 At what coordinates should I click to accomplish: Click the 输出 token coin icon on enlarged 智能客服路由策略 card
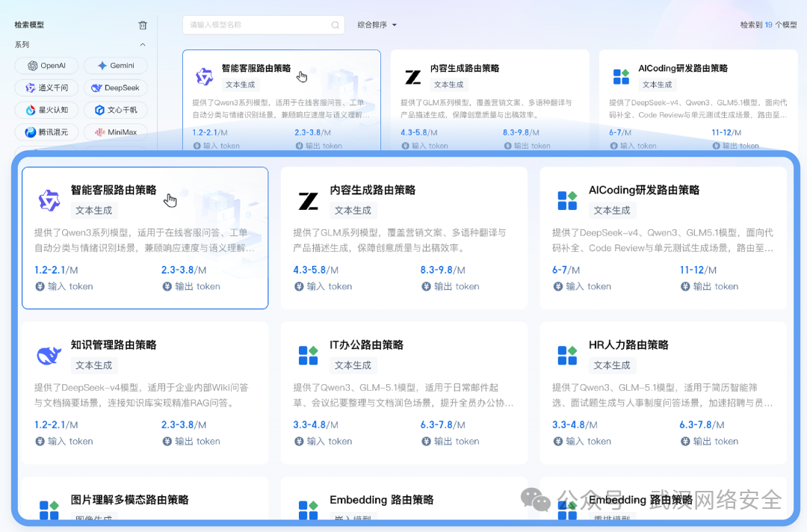tap(167, 286)
